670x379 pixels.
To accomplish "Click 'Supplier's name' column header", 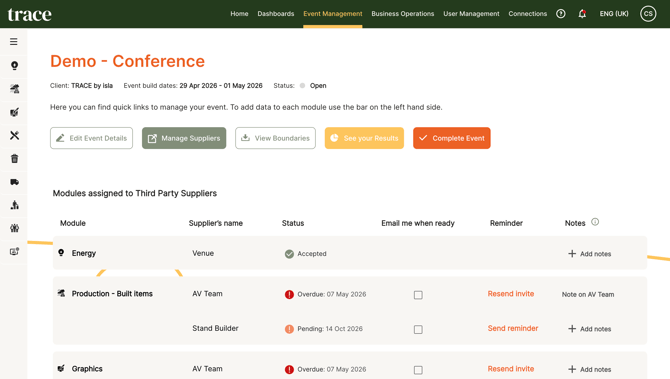I will [x=215, y=223].
